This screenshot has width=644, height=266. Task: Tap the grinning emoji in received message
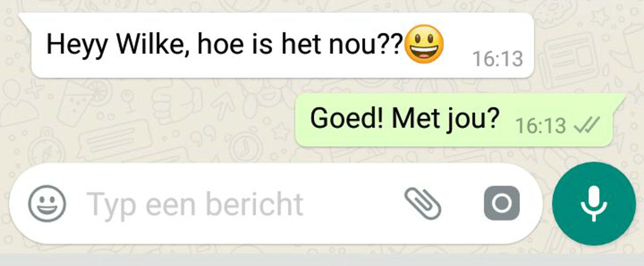424,44
